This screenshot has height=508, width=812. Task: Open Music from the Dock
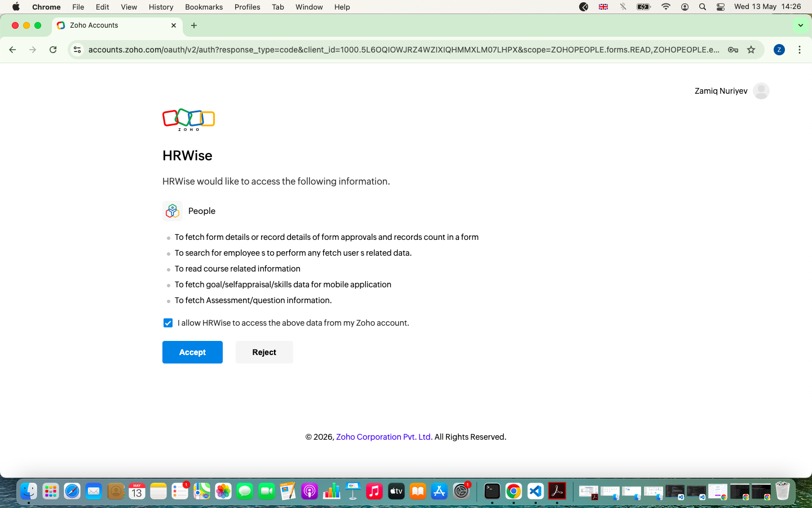(374, 491)
